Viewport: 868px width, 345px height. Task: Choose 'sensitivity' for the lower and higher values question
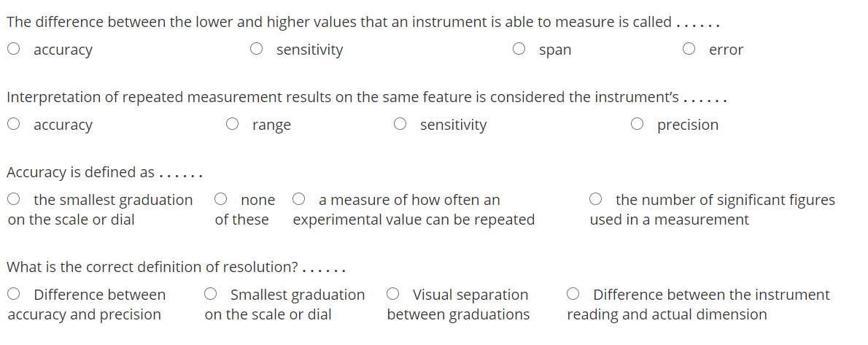point(257,50)
